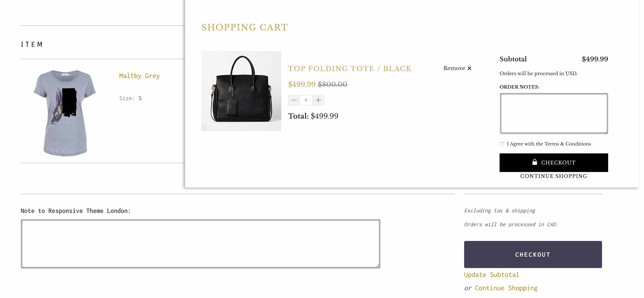Click the quantity number field for tote

[306, 100]
